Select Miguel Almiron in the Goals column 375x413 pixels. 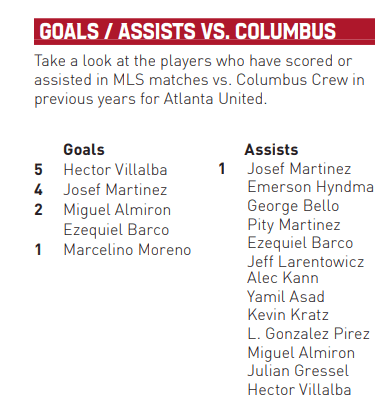(117, 210)
